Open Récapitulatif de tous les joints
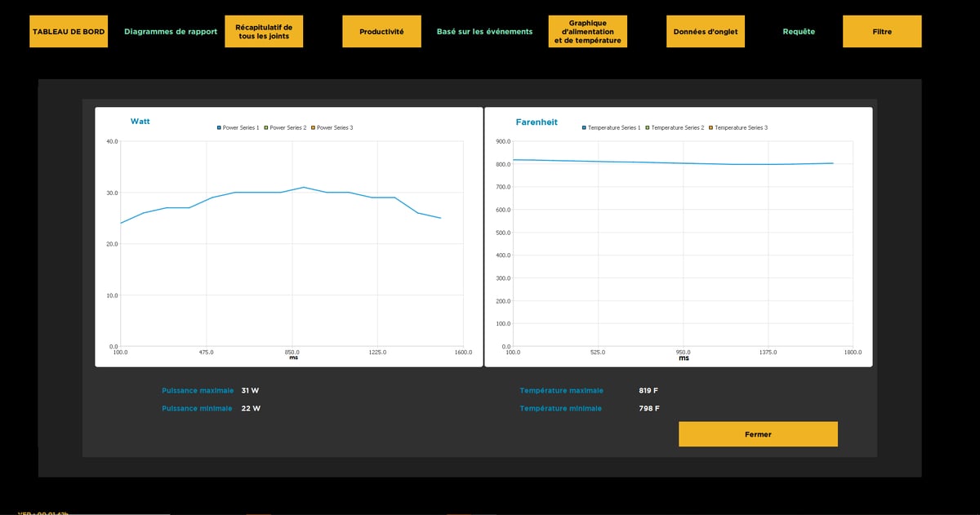Screen dimensions: 980x515 pyautogui.click(x=264, y=32)
